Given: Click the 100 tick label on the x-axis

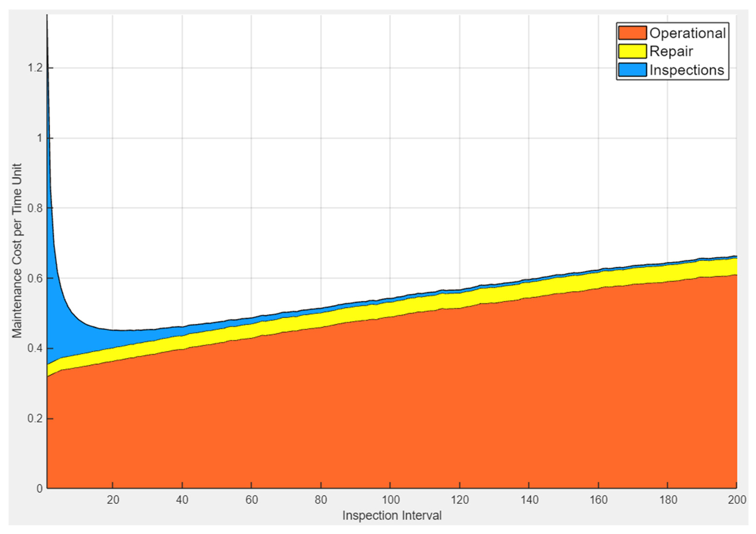Looking at the screenshot, I should pyautogui.click(x=390, y=500).
